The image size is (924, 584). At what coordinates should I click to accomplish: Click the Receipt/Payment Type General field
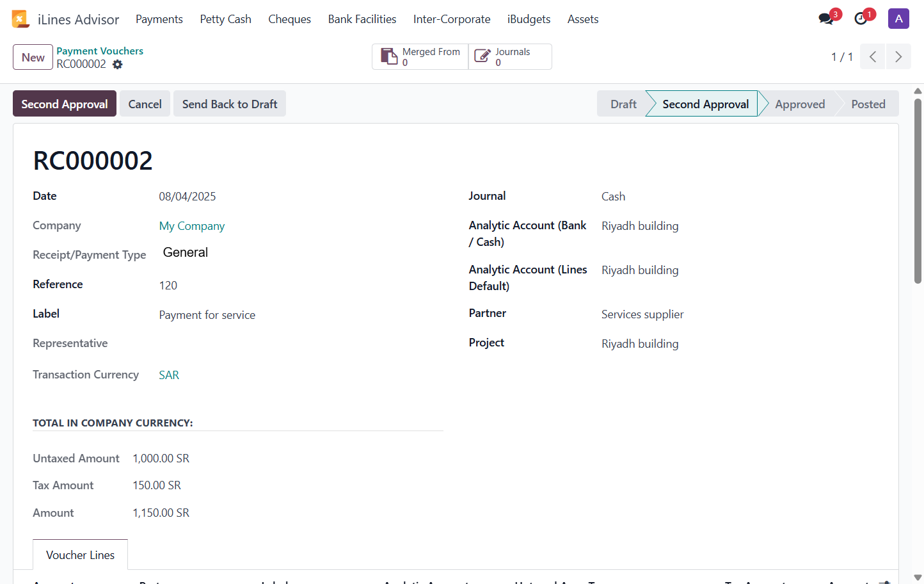tap(186, 252)
